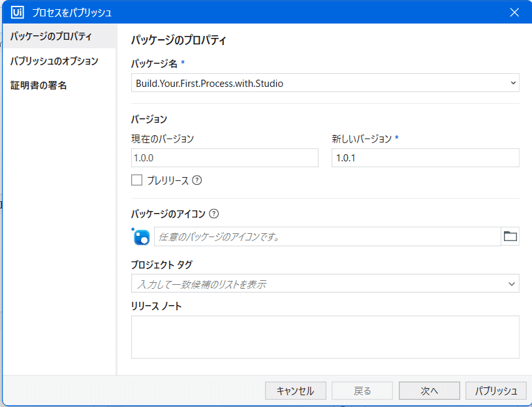532x407 pixels.
Task: Click the help icon beside パッケージのアイコン
Action: coord(213,214)
